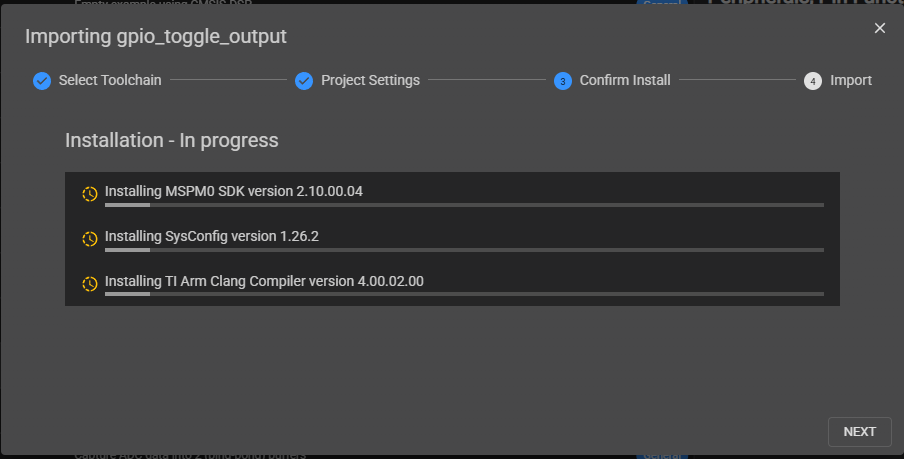Screen dimensions: 904x459
Task: Click the MSPM0 SDK installation progress bar
Action: tap(464, 205)
